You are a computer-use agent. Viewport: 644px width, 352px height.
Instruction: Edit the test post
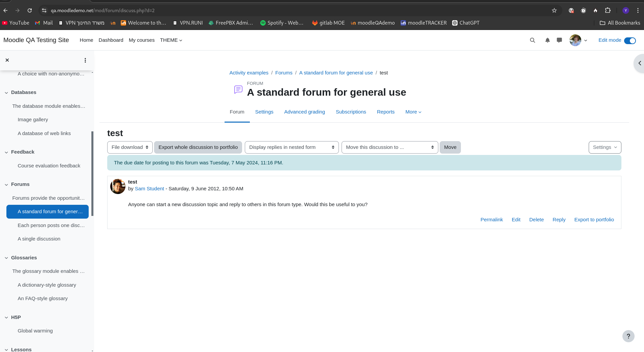(x=516, y=220)
